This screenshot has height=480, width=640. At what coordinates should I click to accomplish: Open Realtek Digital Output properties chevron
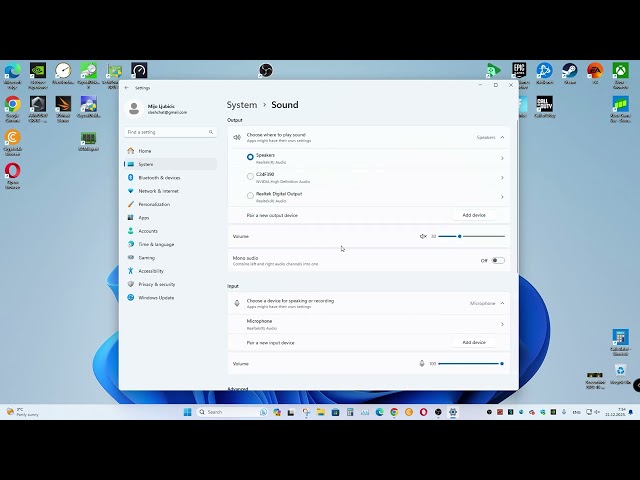pos(502,197)
